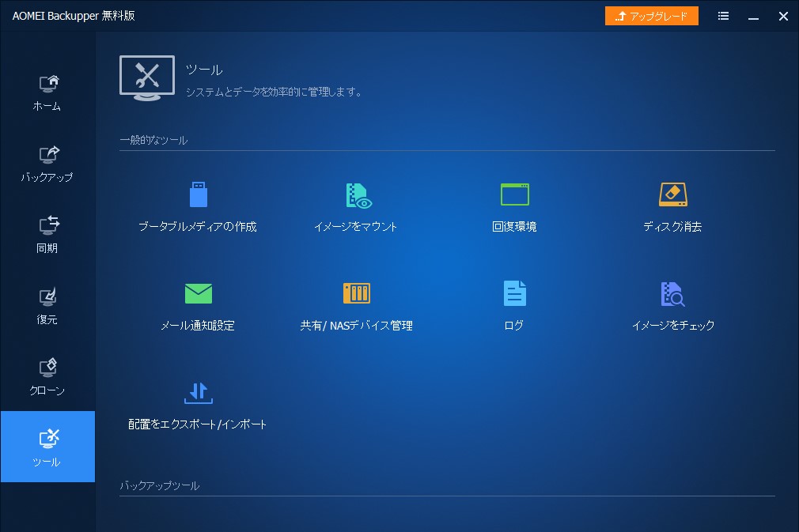
Task: Select the イメージをチェック magnifier icon
Action: tap(672, 292)
